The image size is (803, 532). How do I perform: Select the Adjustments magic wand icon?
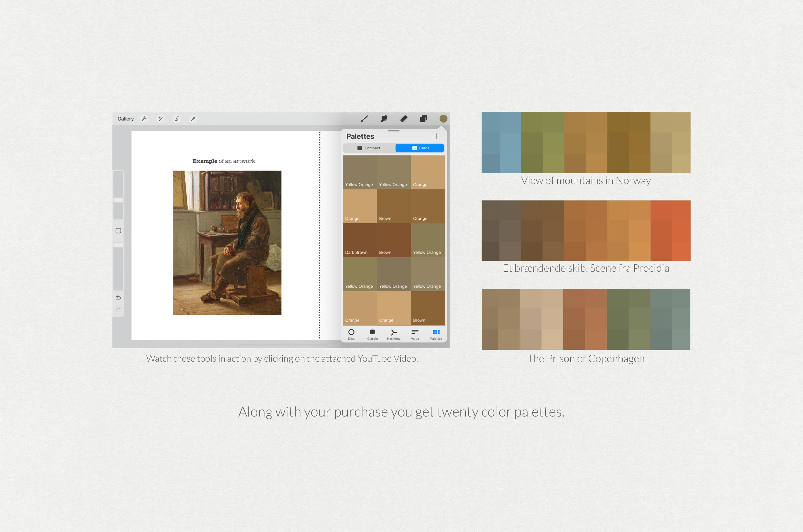click(160, 118)
